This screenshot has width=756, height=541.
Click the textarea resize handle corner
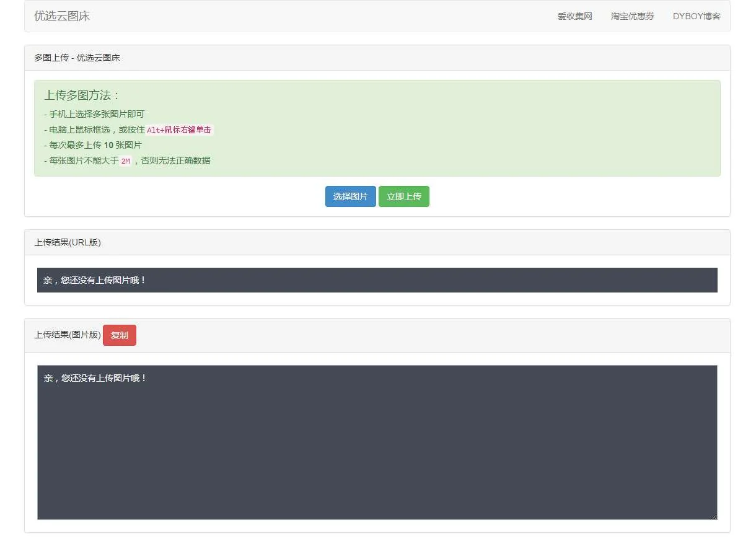(714, 516)
